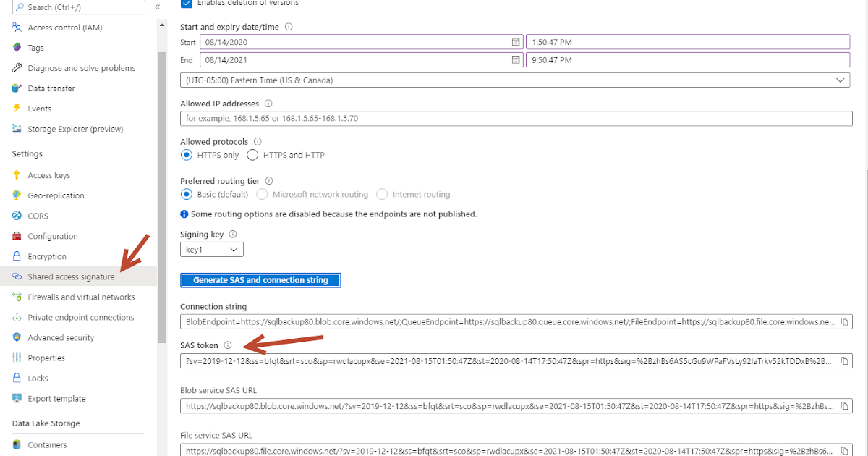Viewport: 868px width, 456px height.
Task: Click the info icon beside SAS token
Action: (x=229, y=345)
